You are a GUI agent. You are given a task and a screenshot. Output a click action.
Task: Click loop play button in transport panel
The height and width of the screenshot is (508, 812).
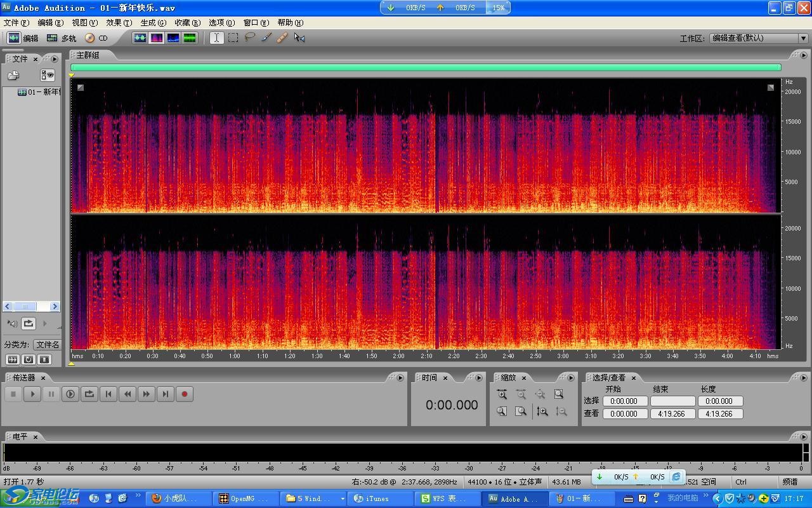point(89,394)
